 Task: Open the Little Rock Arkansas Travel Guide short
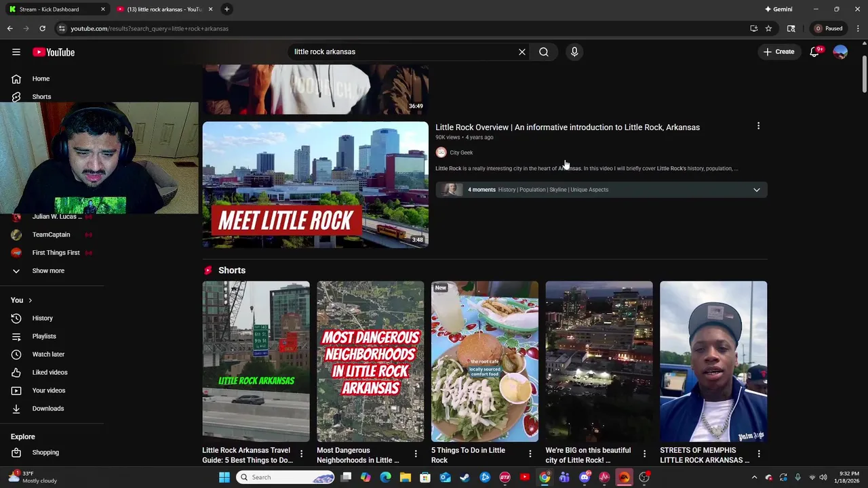[256, 361]
